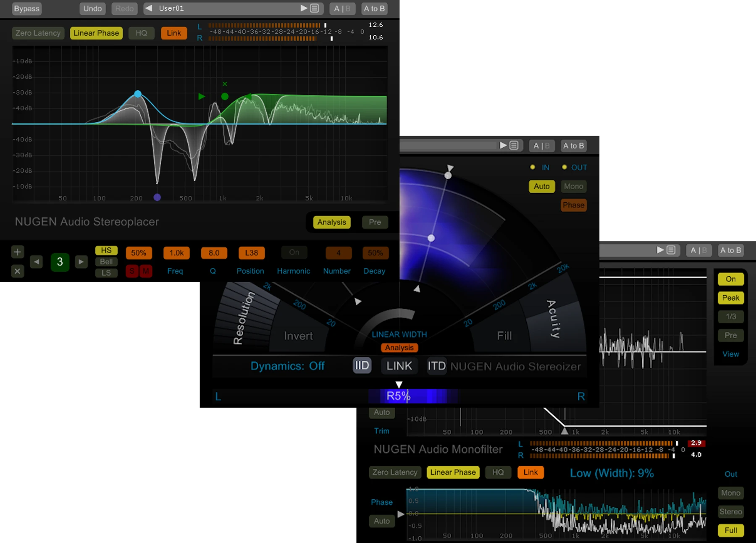Viewport: 756px width, 543px height.
Task: Select the blue EQ band node
Action: pyautogui.click(x=138, y=94)
